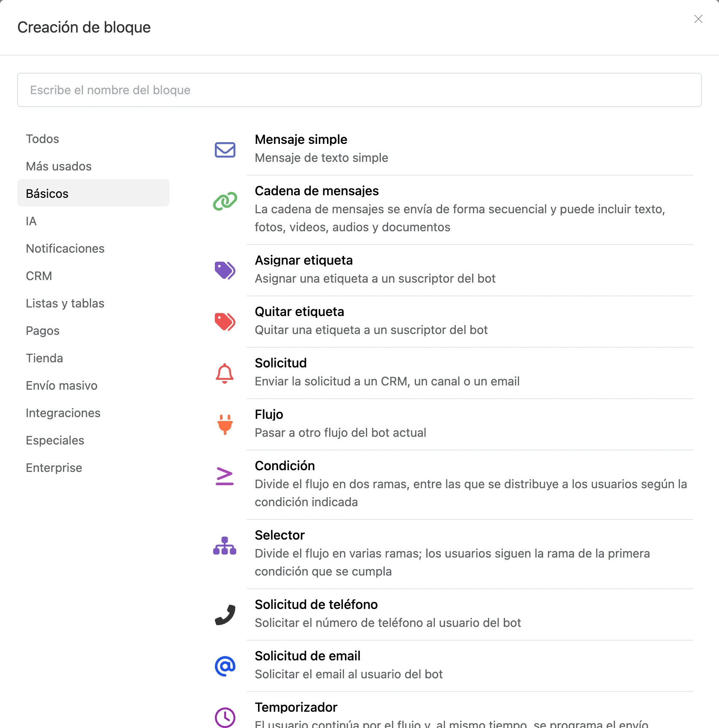The height and width of the screenshot is (728, 719).
Task: Select the Flujo block title
Action: [269, 415]
